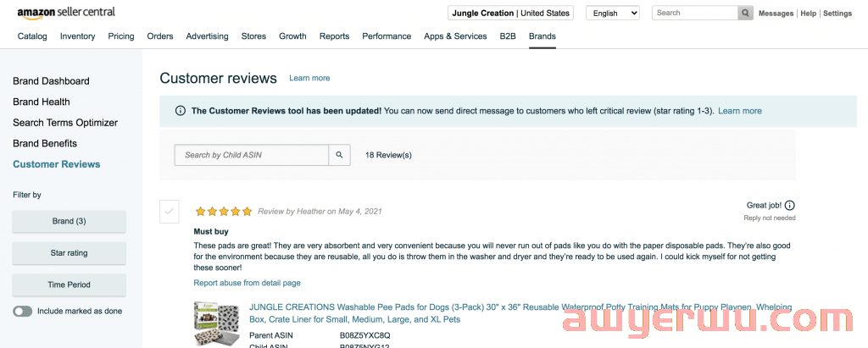Toggle Include marked as done switch
Viewport: 868px width, 348px height.
pyautogui.click(x=23, y=312)
